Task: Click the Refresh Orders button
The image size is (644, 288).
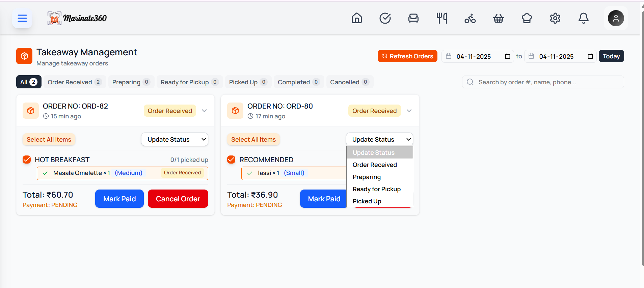Action: tap(407, 56)
